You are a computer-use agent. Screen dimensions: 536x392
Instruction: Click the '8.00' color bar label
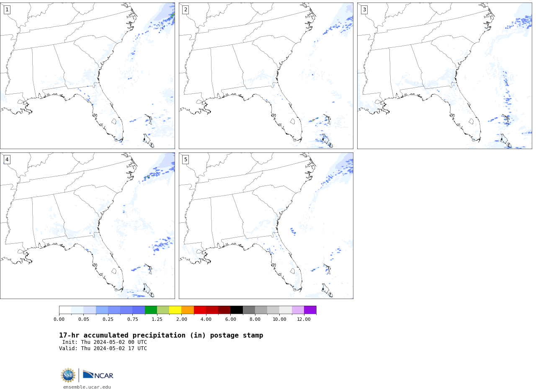[255, 320]
